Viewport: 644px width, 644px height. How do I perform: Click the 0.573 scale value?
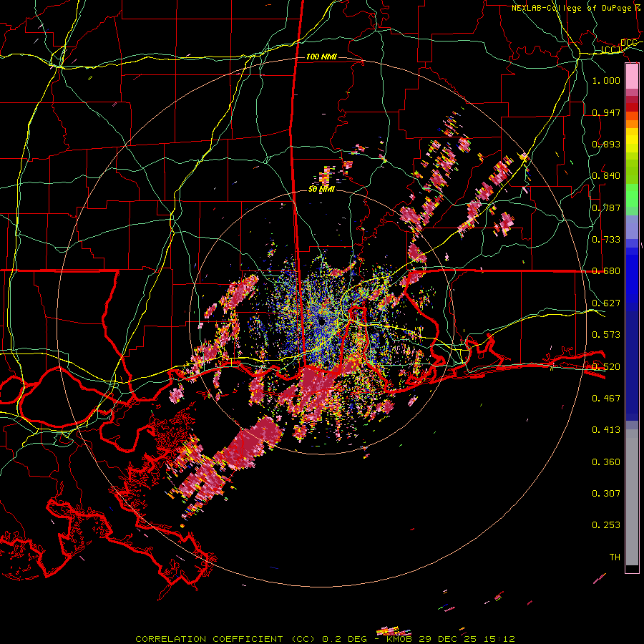[606, 335]
